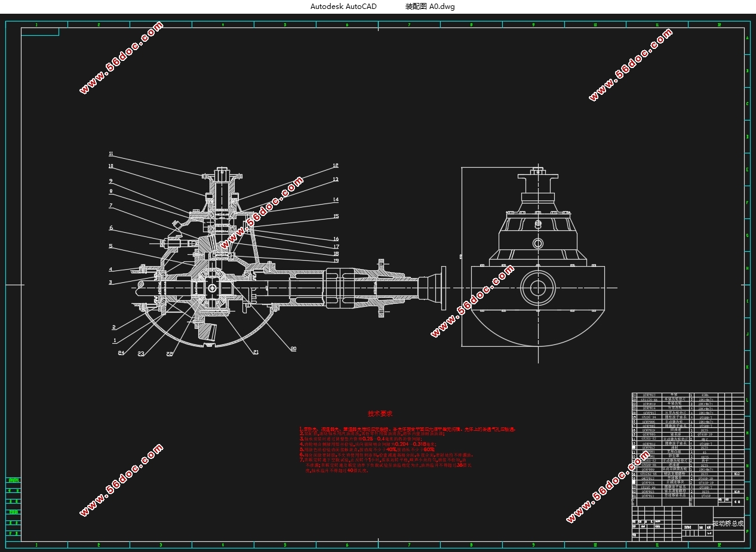The height and width of the screenshot is (552, 756).
Task: Select callout number 4 leader label
Action: (x=110, y=269)
